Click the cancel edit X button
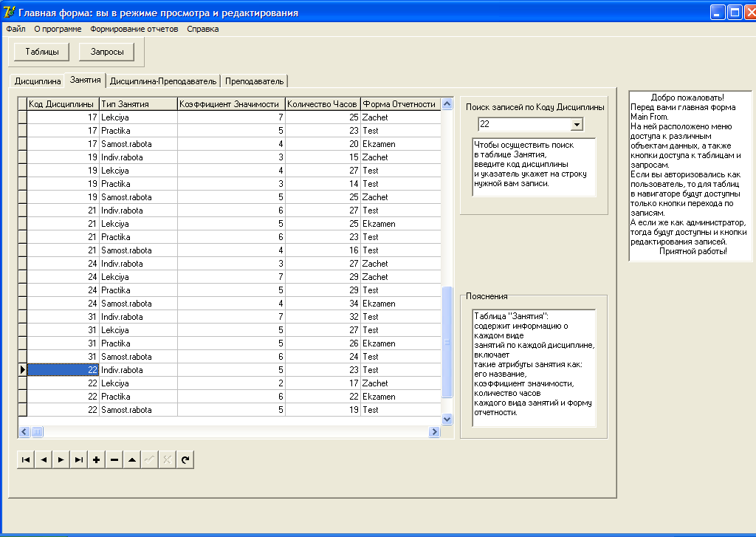 coord(168,459)
